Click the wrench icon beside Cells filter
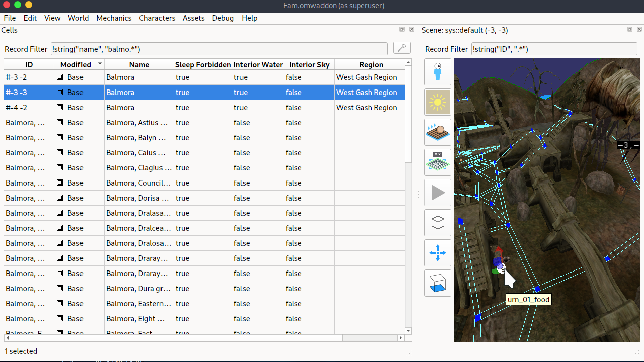The image size is (644, 362). [402, 48]
